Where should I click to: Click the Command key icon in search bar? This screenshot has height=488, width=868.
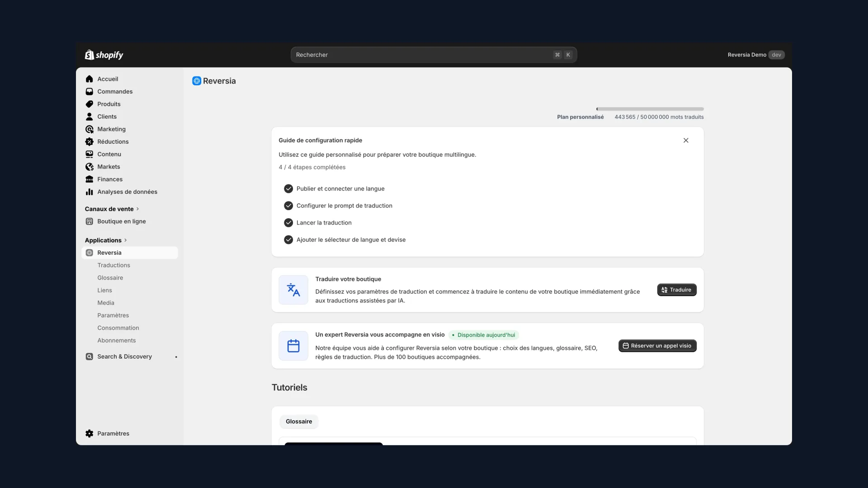click(x=557, y=55)
